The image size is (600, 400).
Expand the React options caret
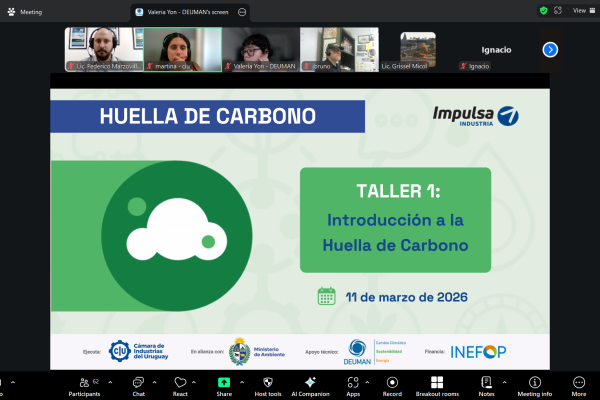tap(194, 382)
